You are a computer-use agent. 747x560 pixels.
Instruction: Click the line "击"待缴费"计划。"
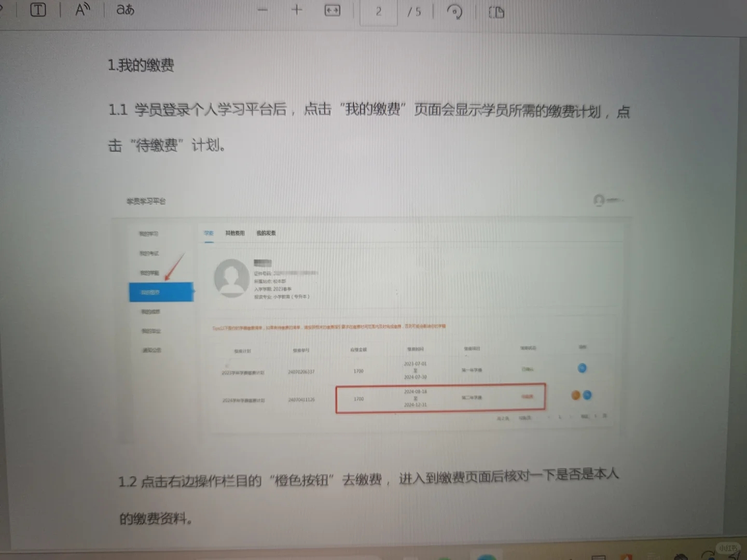click(x=167, y=145)
